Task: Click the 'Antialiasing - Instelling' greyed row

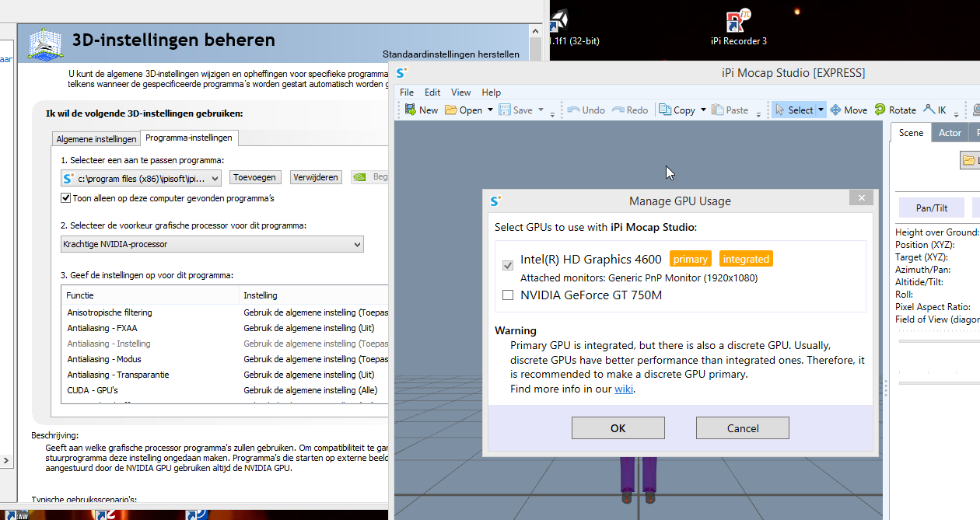Action: pos(225,344)
